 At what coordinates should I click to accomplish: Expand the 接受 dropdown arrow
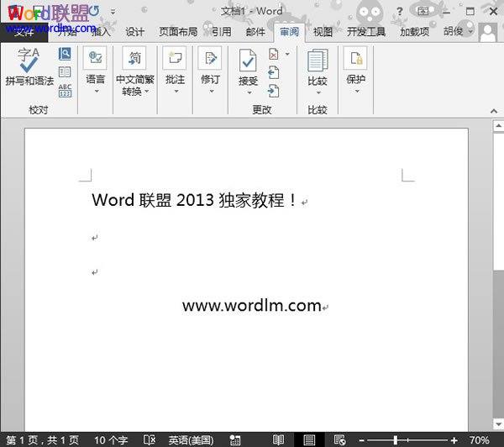coord(249,93)
